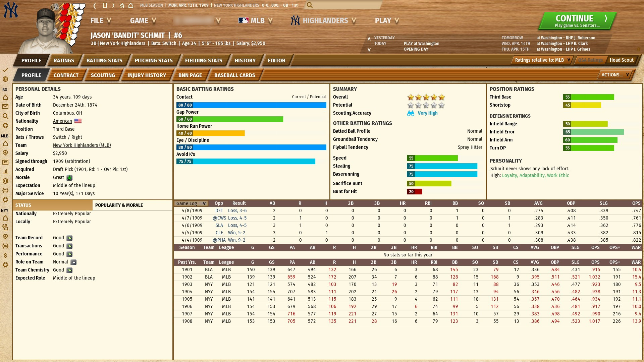
Task: Open the Baseball Cards sub-tab
Action: 234,75
